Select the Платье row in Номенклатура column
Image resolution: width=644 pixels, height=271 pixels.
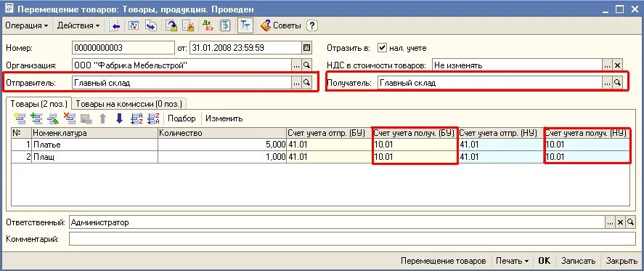pyautogui.click(x=95, y=145)
